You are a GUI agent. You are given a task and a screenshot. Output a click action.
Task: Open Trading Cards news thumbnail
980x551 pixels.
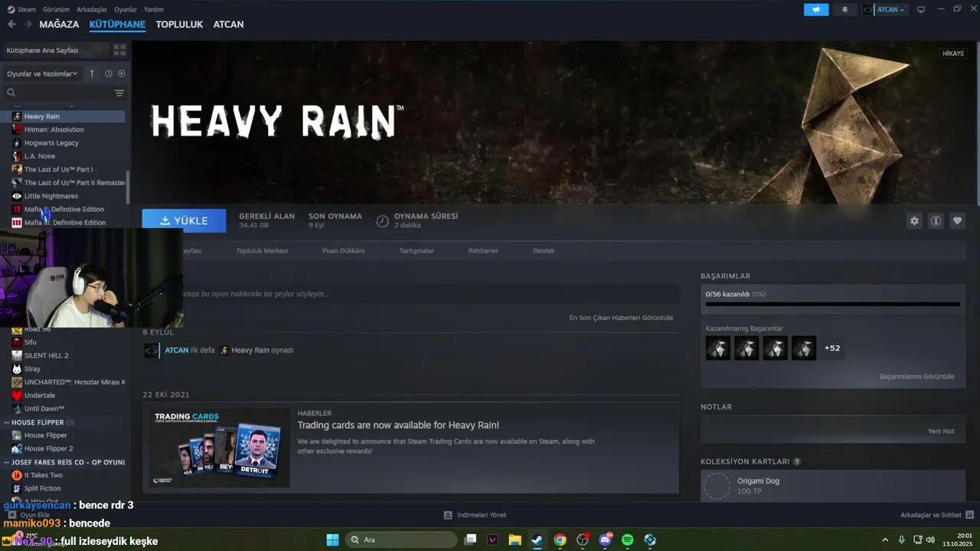pos(218,448)
